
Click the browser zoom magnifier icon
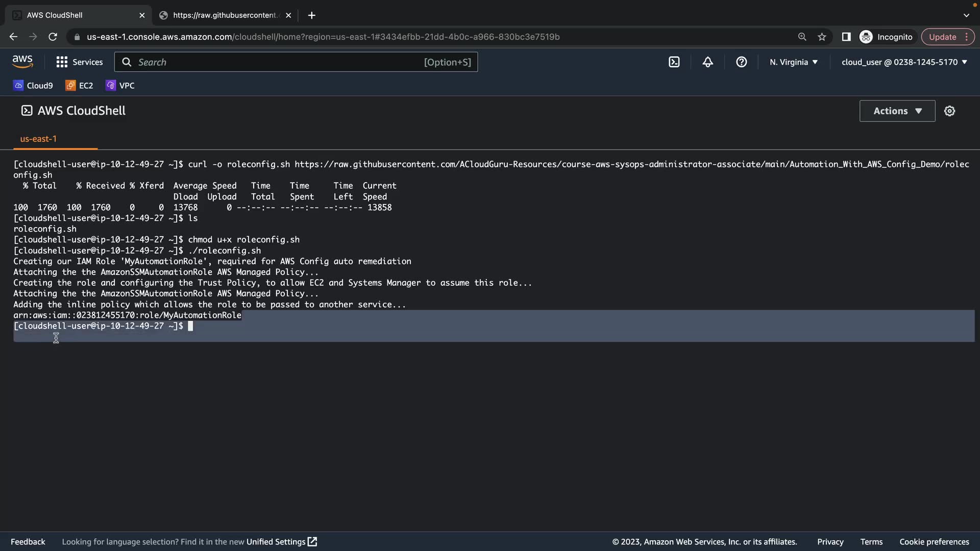point(802,37)
